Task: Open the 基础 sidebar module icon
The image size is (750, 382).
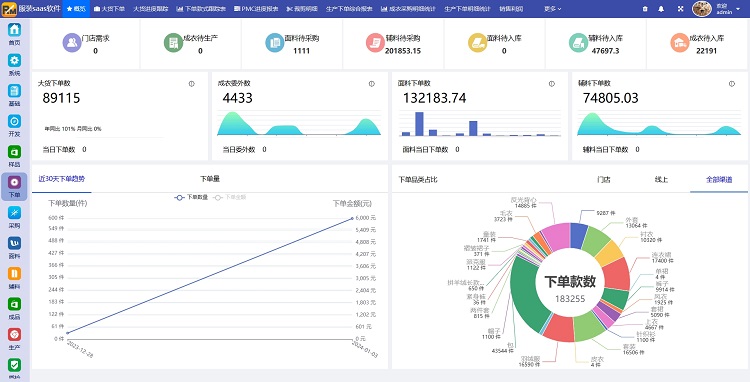Action: pyautogui.click(x=14, y=91)
